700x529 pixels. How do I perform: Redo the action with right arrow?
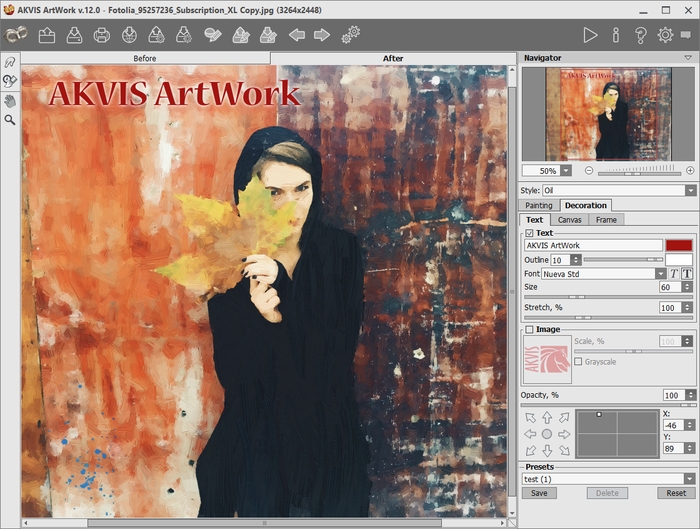(322, 35)
